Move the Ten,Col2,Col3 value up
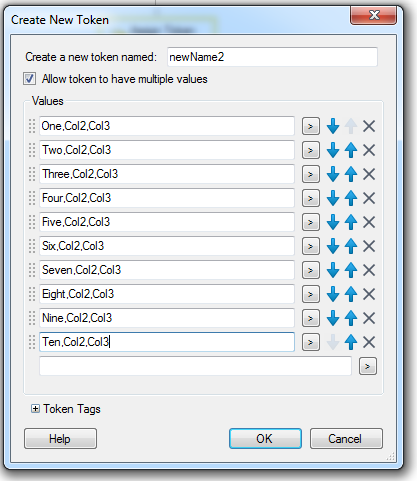Screen dimensions: 417x481 [x=351, y=342]
